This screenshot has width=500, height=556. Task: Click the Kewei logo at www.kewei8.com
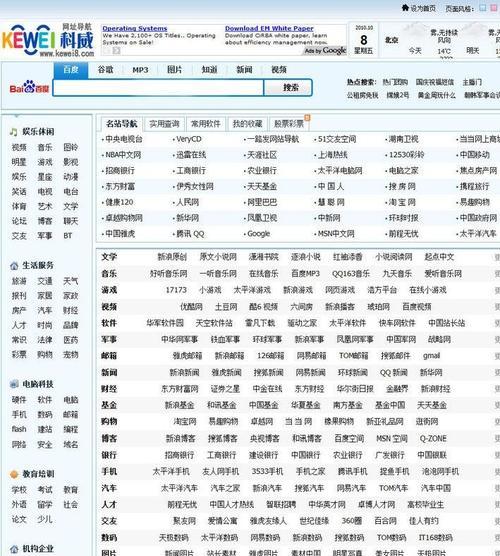tap(48, 40)
